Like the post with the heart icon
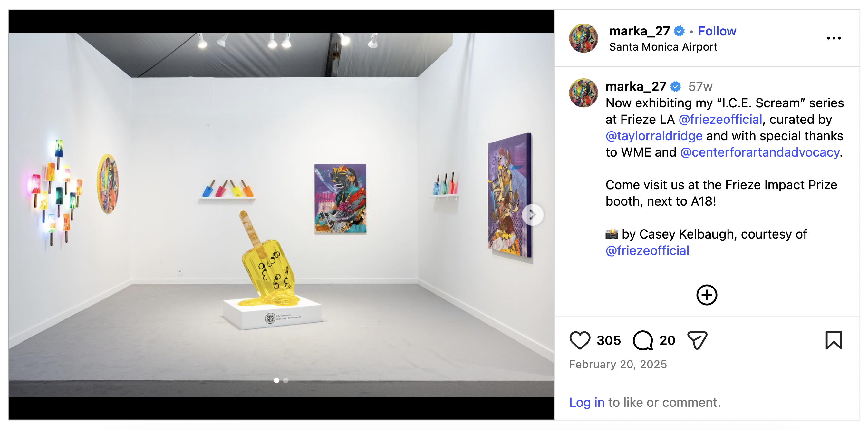 580,340
